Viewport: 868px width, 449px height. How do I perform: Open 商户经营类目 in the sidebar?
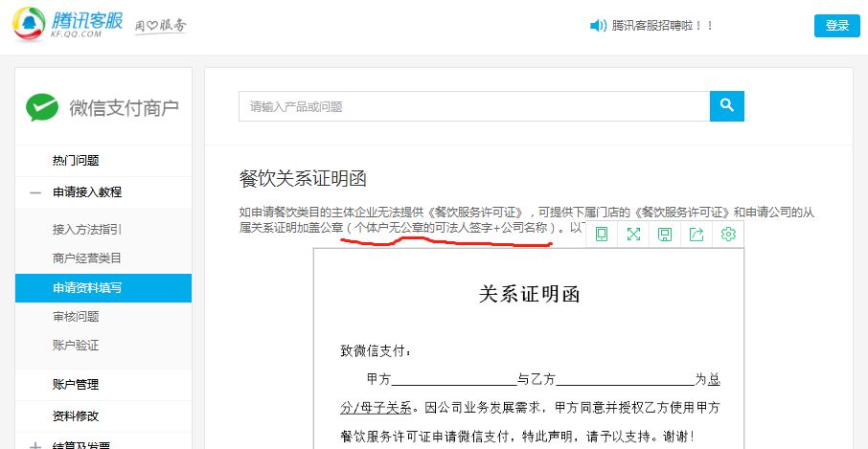(87, 258)
